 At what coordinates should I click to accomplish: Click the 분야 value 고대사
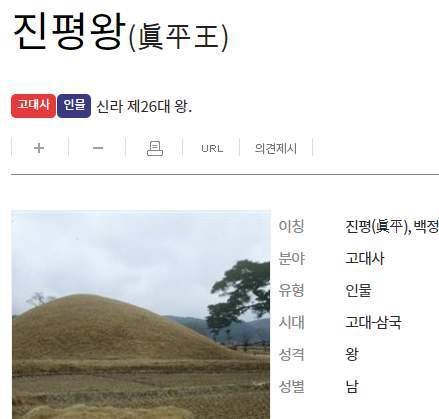tap(364, 258)
